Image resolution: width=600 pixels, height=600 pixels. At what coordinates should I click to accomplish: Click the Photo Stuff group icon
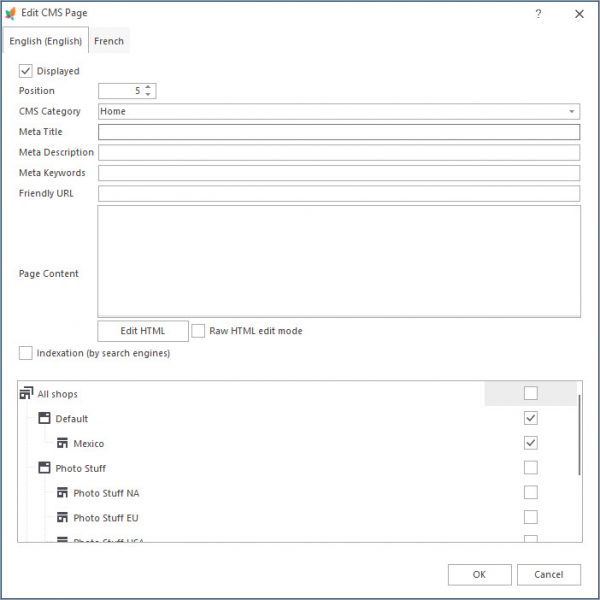click(45, 468)
